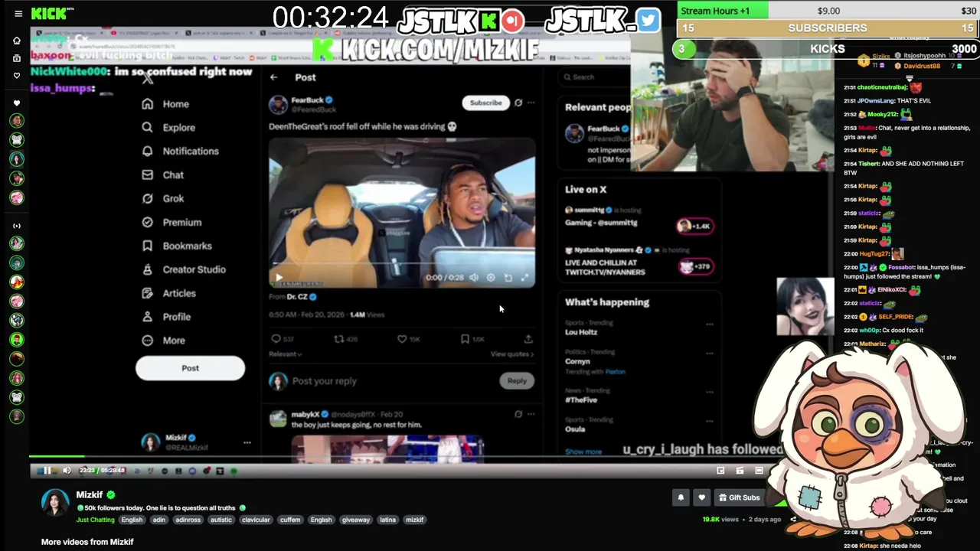The image size is (980, 551).
Task: Open options for Lou Holtz trend
Action: [710, 324]
